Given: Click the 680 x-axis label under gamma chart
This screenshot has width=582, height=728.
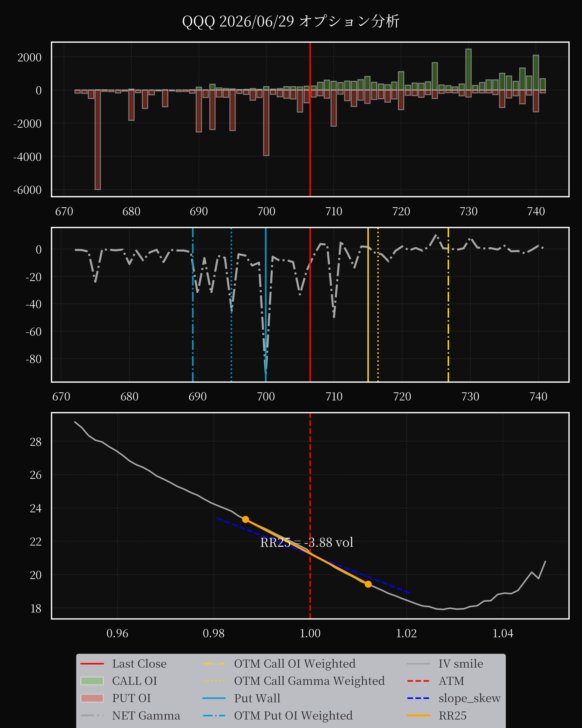Looking at the screenshot, I should tap(129, 397).
